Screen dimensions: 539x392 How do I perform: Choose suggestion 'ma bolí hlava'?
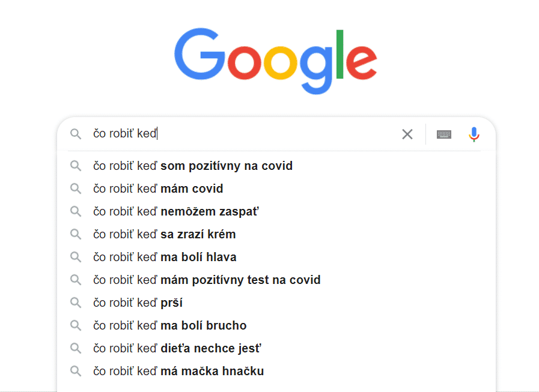point(276,257)
